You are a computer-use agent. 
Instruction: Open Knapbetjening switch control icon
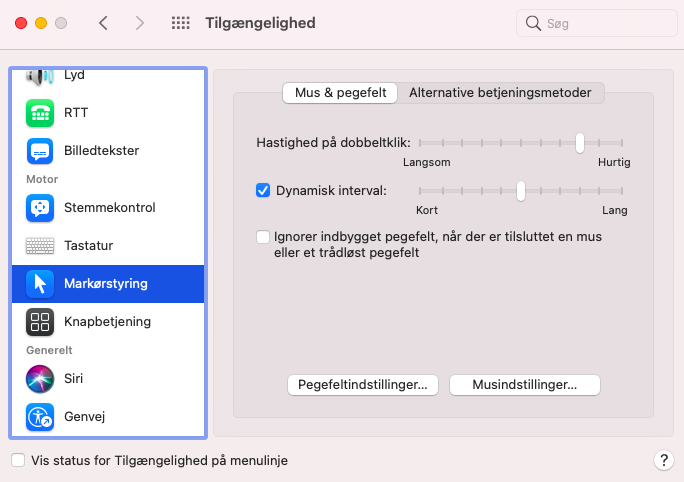point(40,322)
